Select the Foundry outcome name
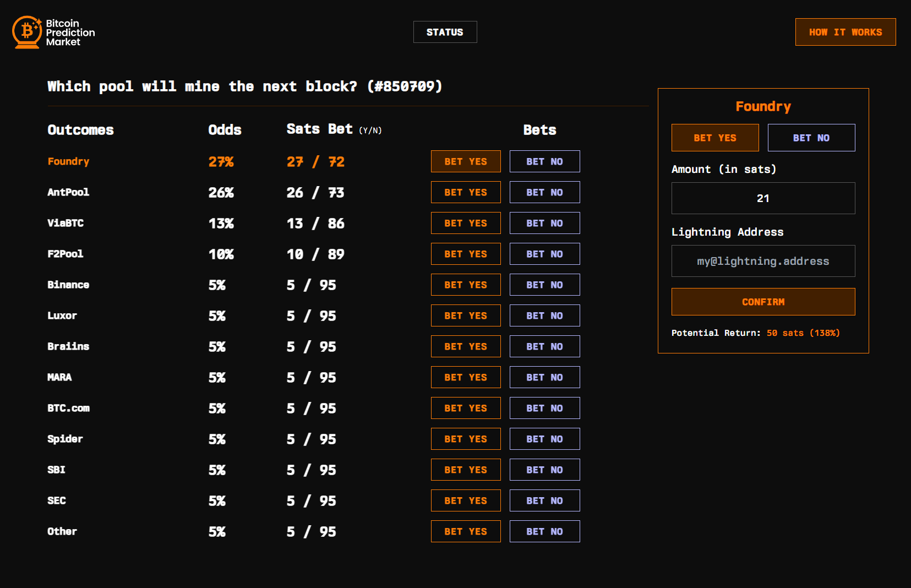This screenshot has height=588, width=911. click(68, 161)
